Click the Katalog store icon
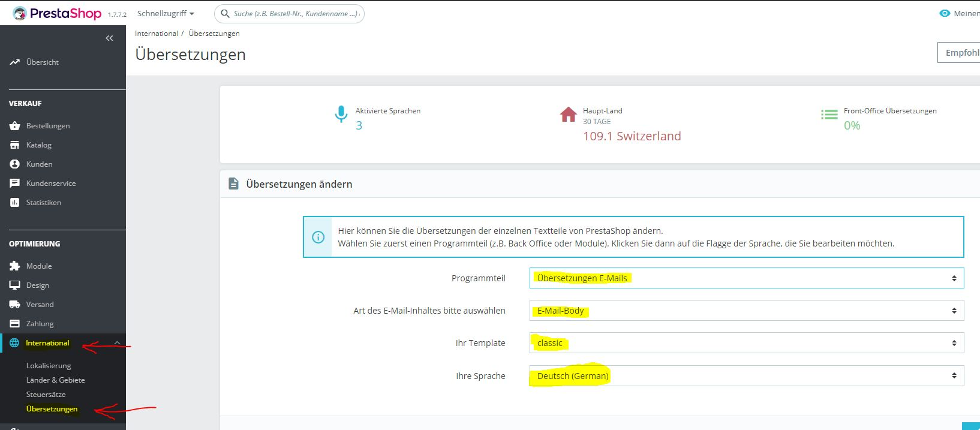980x430 pixels. (x=14, y=145)
